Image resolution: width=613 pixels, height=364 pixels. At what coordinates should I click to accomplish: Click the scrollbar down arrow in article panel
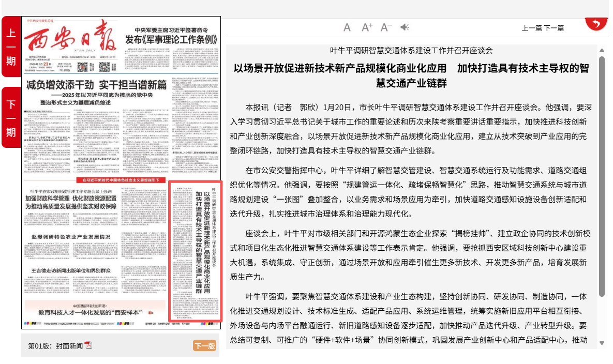602,343
